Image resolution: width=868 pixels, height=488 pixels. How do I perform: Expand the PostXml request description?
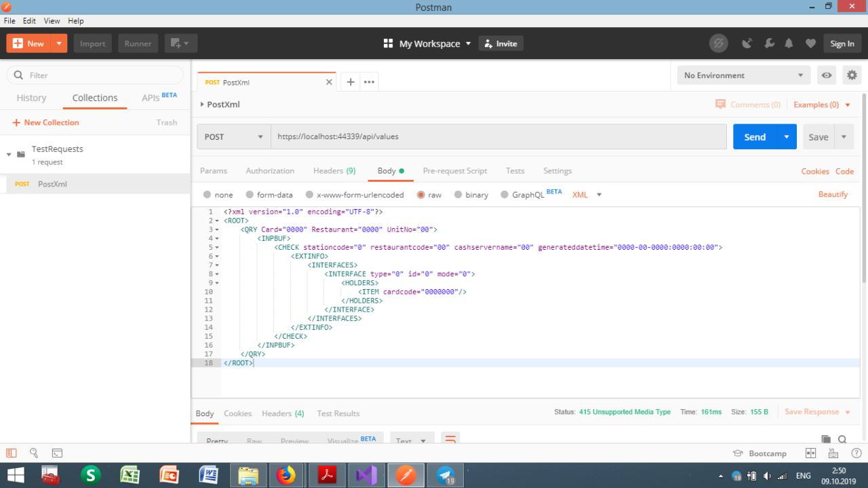(202, 105)
